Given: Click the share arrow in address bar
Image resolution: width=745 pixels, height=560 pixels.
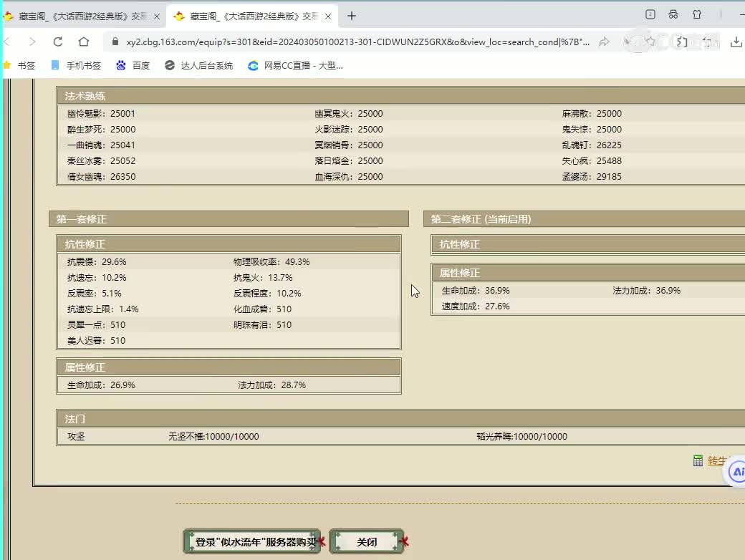Looking at the screenshot, I should click(604, 42).
